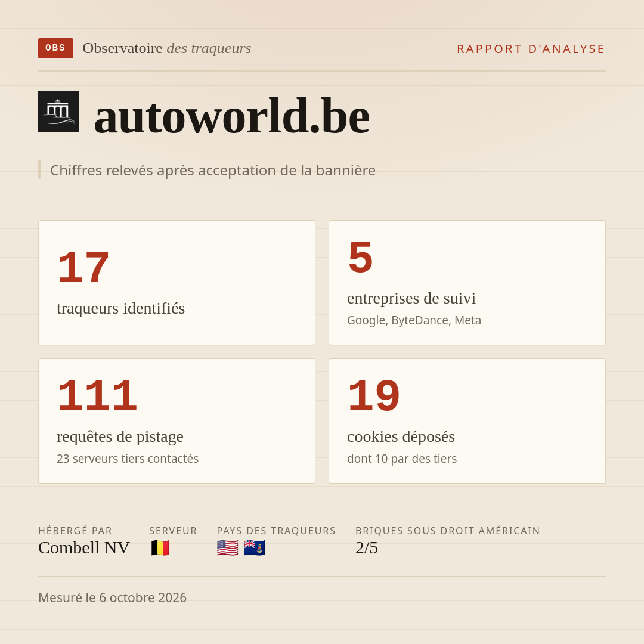Viewport: 644px width, 644px height.
Task: Click the RAPPORT D'ANALYSE label
Action: (531, 49)
